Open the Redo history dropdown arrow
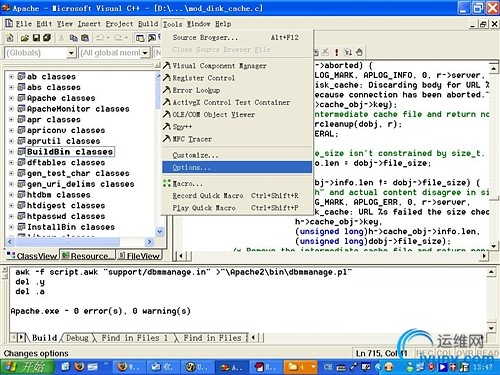Viewport: 500px width, 375px height. click(126, 38)
